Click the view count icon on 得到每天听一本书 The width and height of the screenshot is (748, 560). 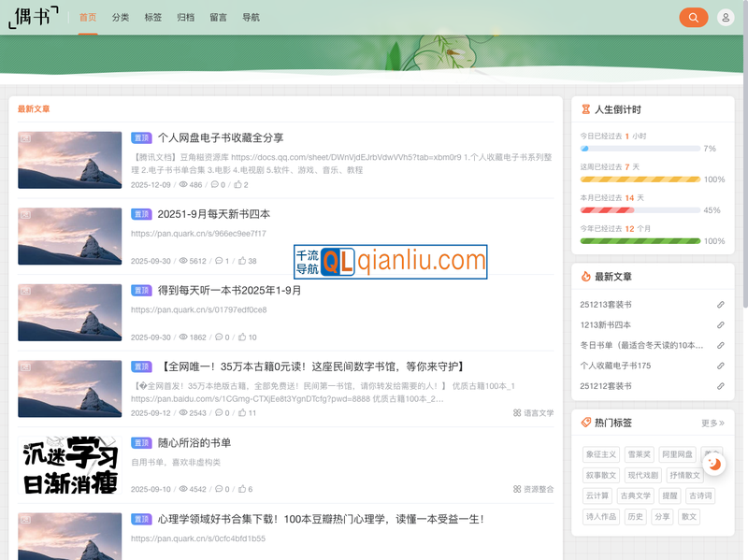[x=182, y=336]
